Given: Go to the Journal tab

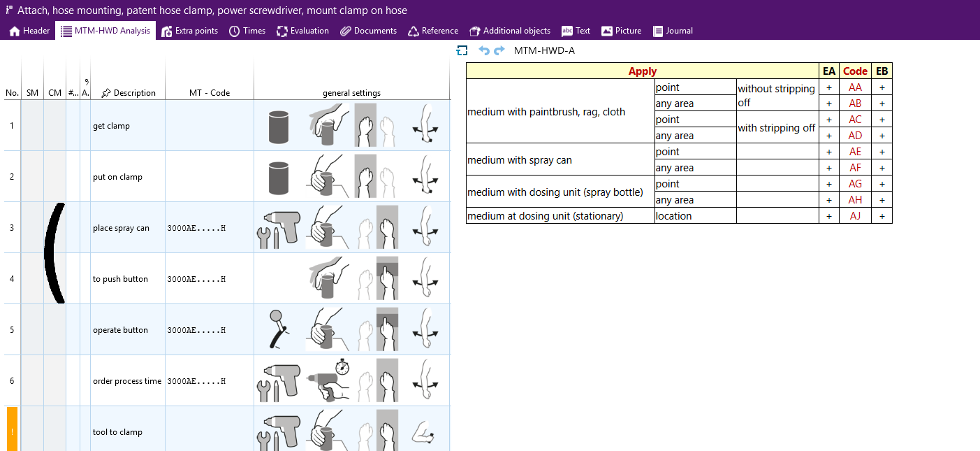Looking at the screenshot, I should (673, 31).
